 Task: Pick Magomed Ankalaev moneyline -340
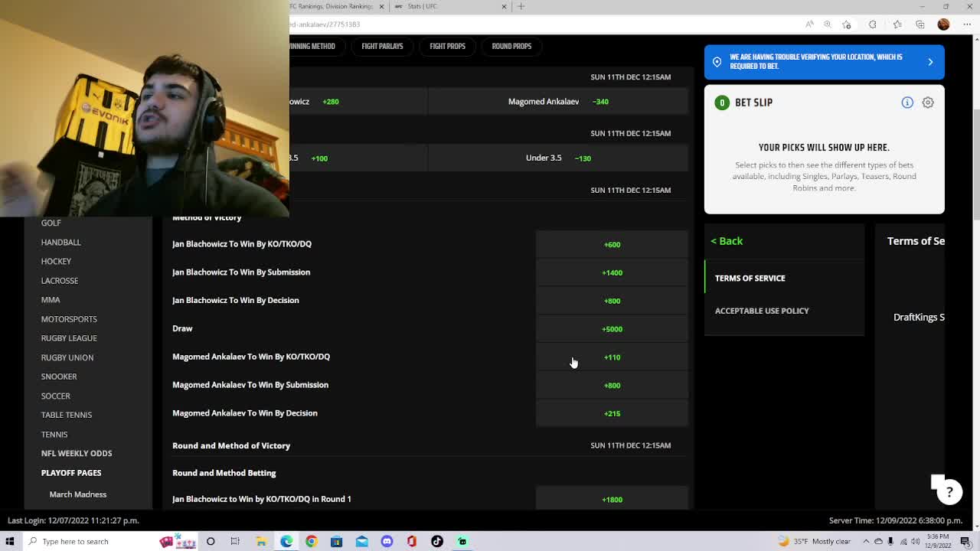click(x=558, y=101)
